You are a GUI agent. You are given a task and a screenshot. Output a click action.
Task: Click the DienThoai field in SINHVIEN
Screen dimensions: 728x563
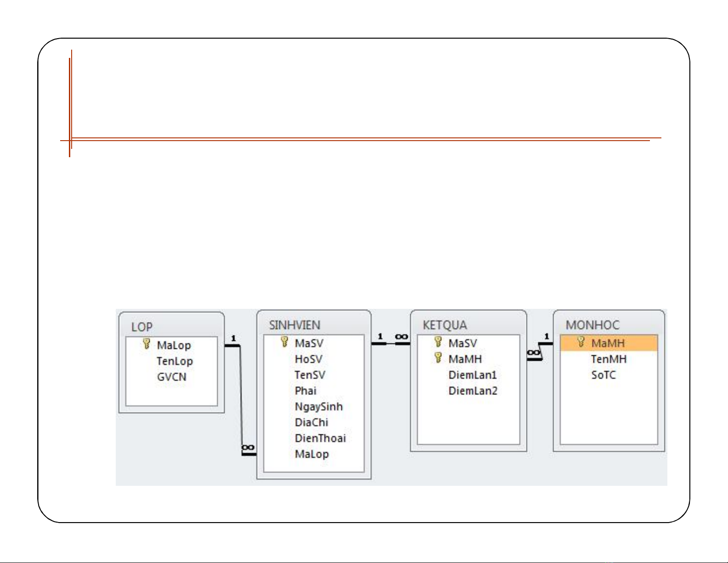[x=320, y=438]
